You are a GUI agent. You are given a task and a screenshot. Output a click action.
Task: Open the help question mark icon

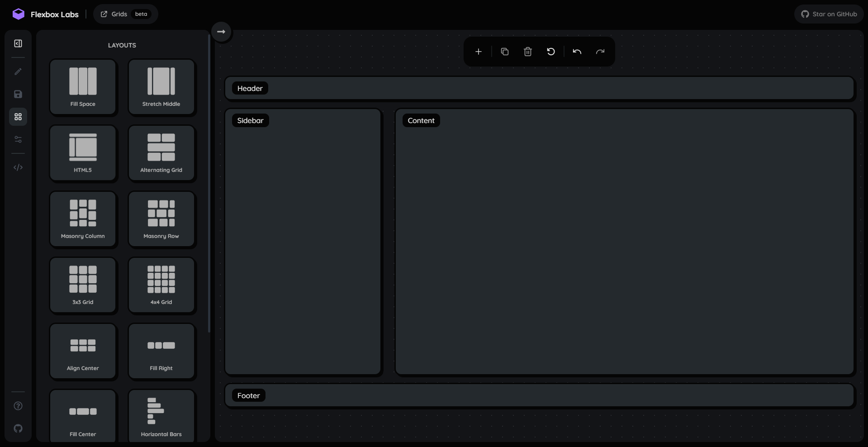point(18,406)
